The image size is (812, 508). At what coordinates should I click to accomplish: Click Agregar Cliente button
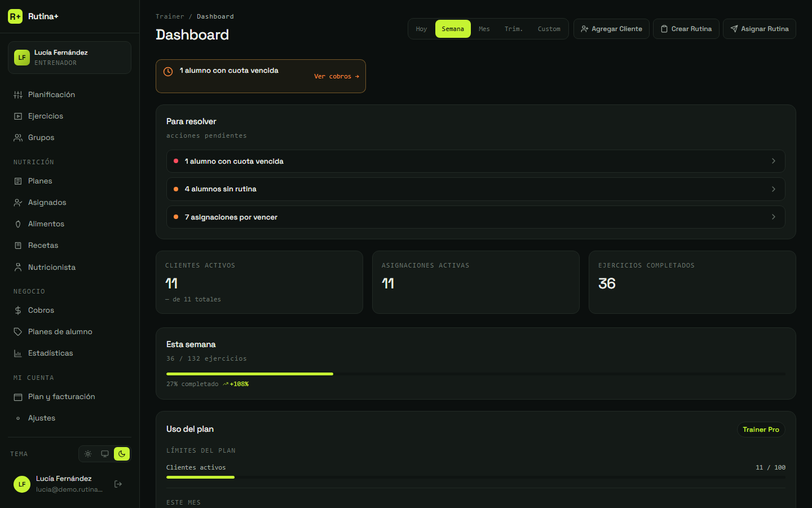[611, 29]
